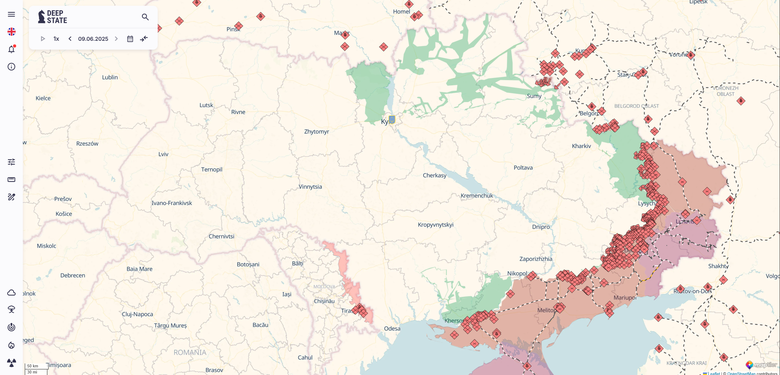Toggle the radar target layer icon
The height and width of the screenshot is (375, 780).
[x=11, y=327]
